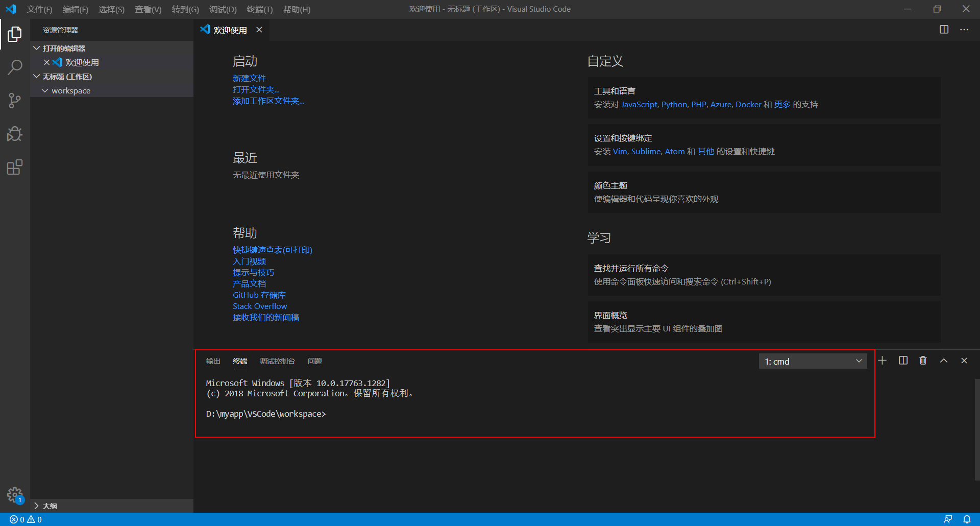980x526 pixels.
Task: Open the Search view in the activity bar
Action: (x=15, y=67)
